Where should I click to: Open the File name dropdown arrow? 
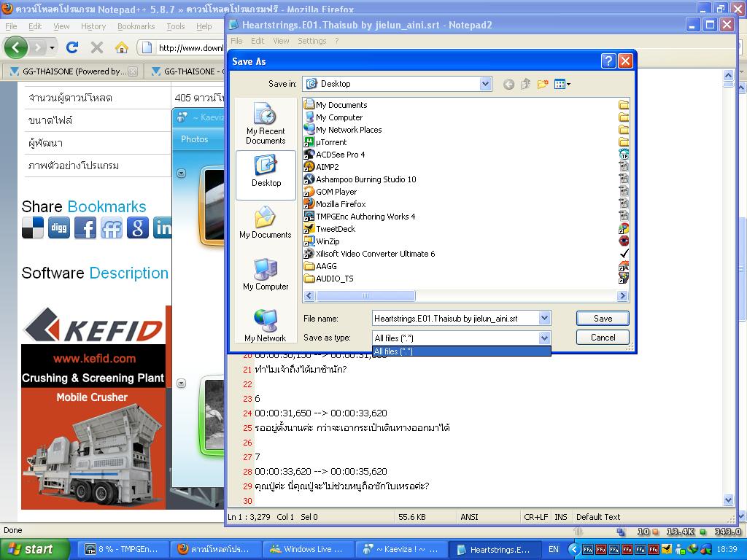544,318
